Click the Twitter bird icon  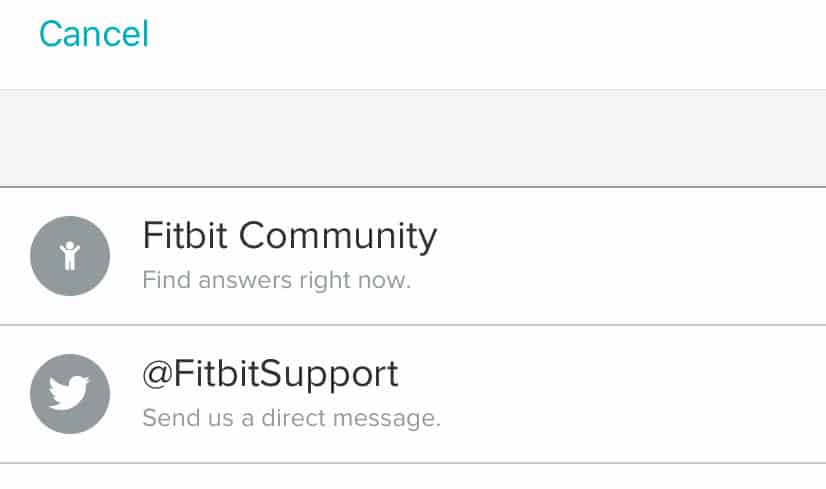pyautogui.click(x=69, y=393)
